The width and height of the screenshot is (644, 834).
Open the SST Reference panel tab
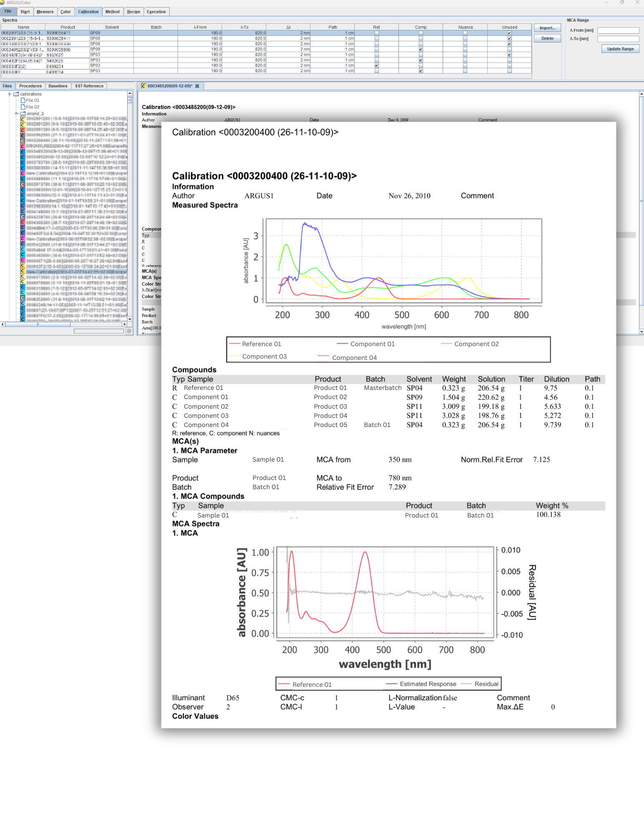(89, 86)
